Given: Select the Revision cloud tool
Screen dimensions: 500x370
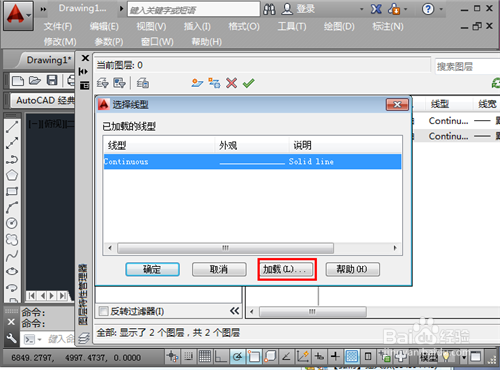Looking at the screenshot, I should 12,239.
